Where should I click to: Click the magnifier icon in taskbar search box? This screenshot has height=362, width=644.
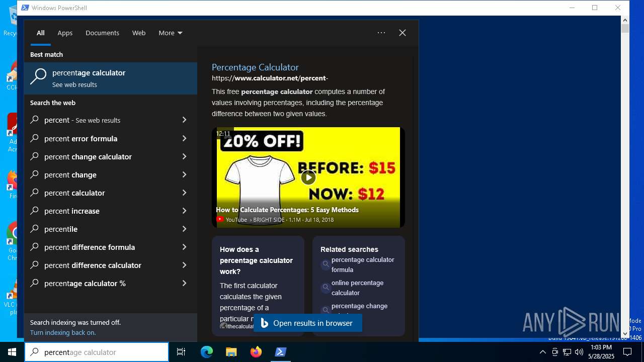pyautogui.click(x=35, y=352)
